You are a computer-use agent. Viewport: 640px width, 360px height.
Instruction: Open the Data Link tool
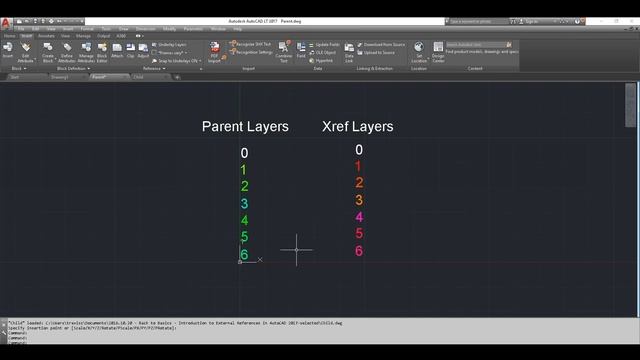pyautogui.click(x=349, y=52)
